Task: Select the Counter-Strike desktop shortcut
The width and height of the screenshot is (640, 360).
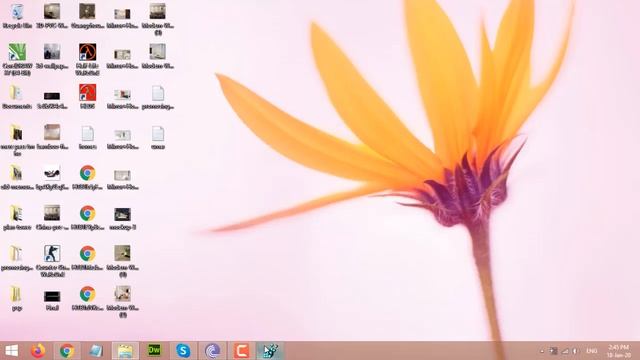Action: (52, 261)
